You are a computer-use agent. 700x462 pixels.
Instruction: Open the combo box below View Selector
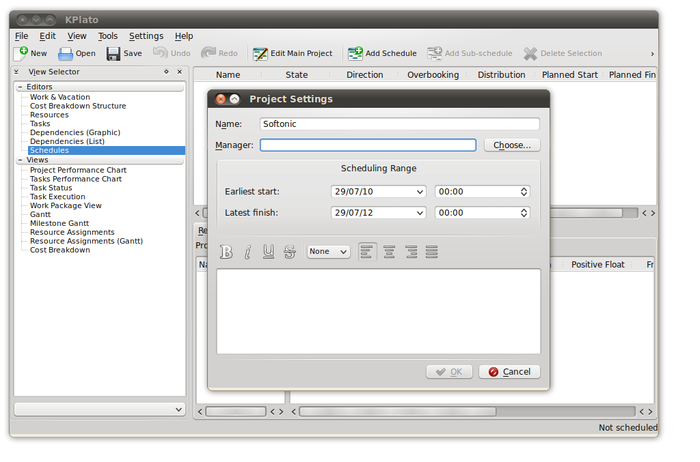click(x=100, y=410)
